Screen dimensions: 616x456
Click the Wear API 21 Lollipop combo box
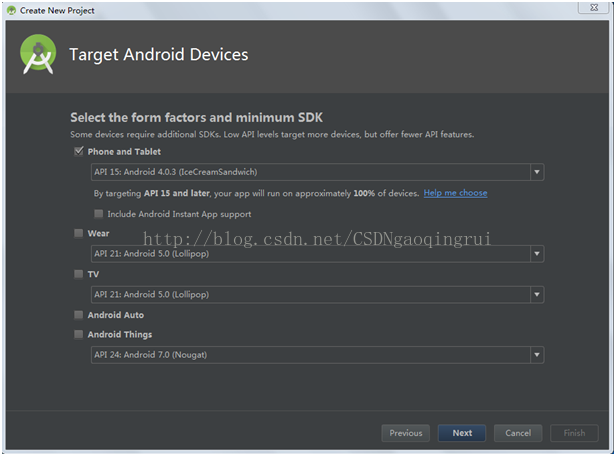click(317, 254)
